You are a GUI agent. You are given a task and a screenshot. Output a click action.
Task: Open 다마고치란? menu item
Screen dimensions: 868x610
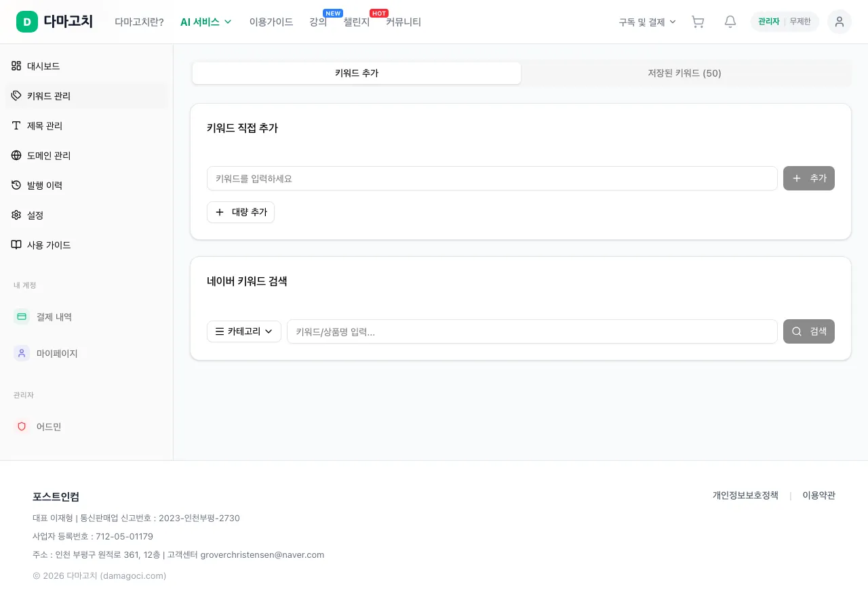point(139,22)
